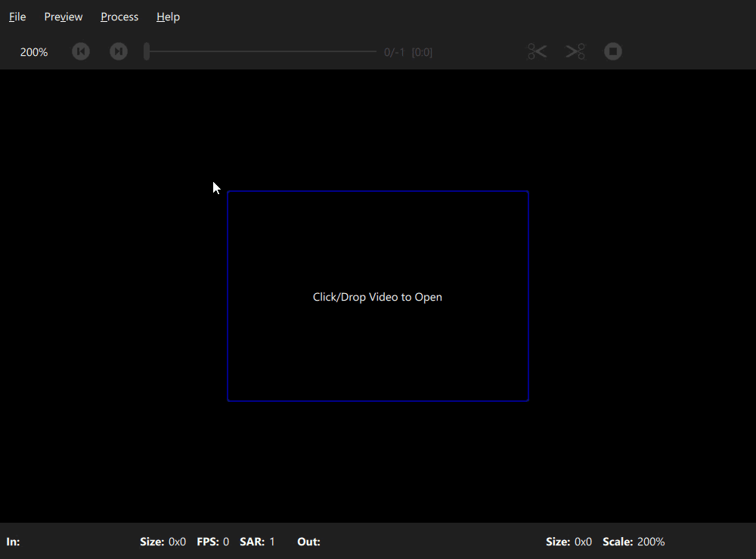
Task: Click the next frame button
Action: click(119, 51)
